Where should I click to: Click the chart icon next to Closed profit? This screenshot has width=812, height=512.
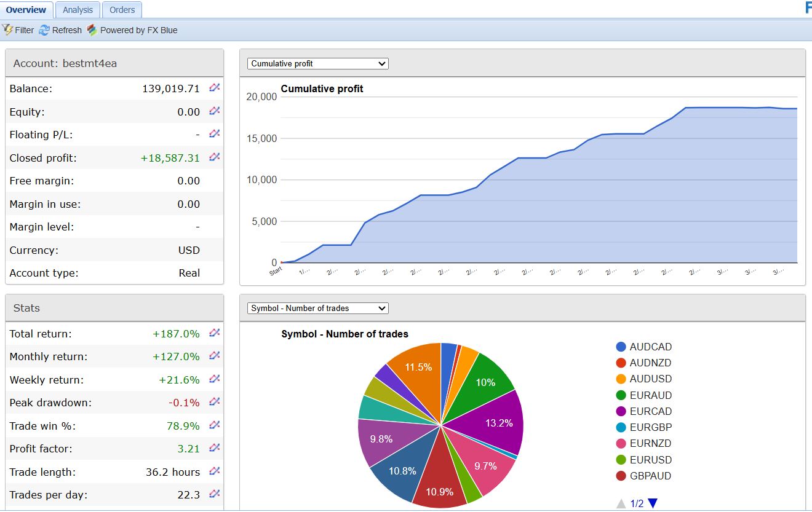point(214,157)
